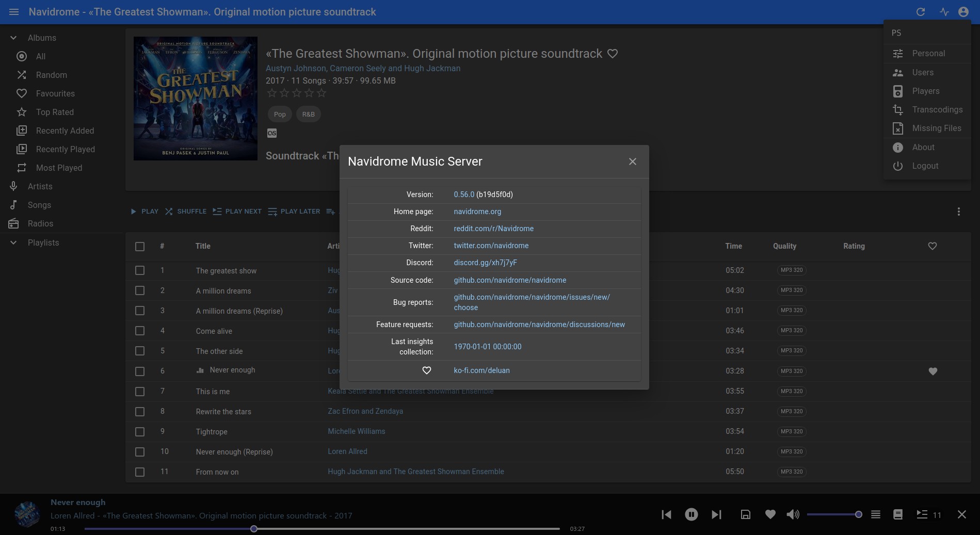Select About in the user menu

click(x=927, y=147)
